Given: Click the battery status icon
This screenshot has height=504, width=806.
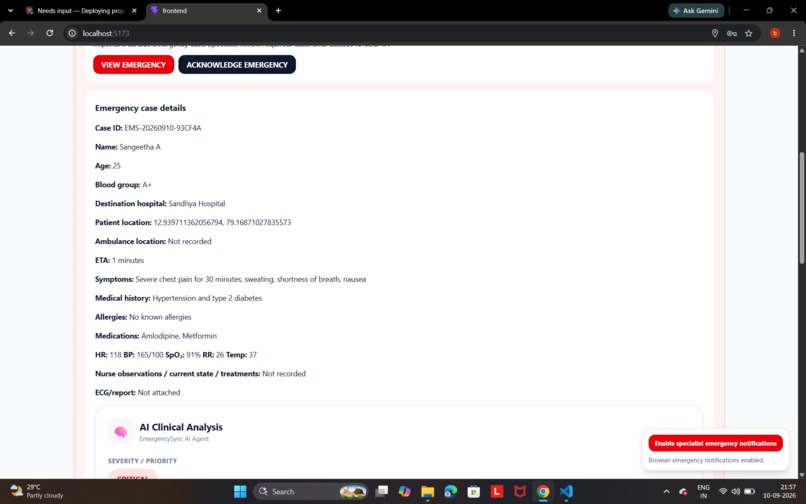Looking at the screenshot, I should (x=749, y=492).
